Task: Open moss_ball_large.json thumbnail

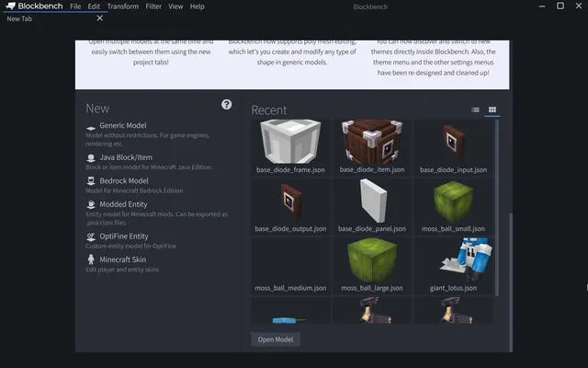Action: click(372, 259)
